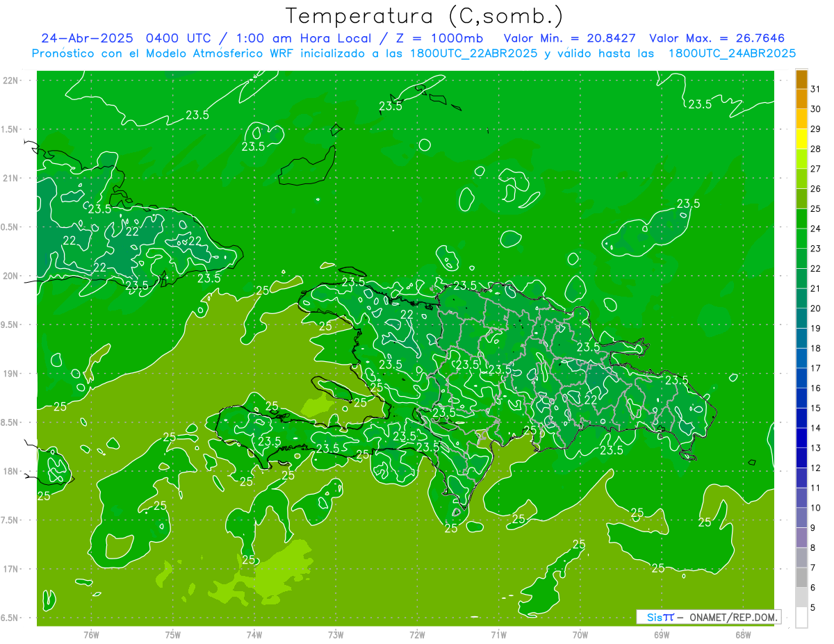Click the "0400 UTC" time text

tap(183, 38)
